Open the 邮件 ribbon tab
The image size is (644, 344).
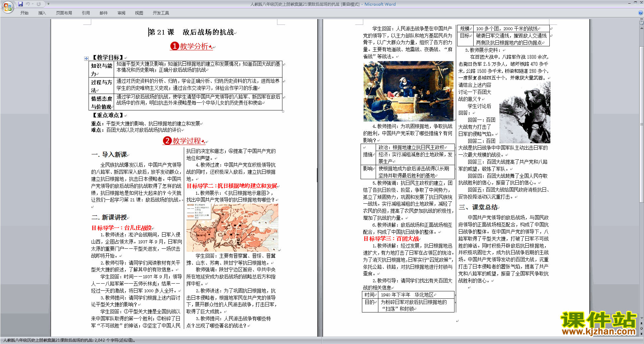104,13
